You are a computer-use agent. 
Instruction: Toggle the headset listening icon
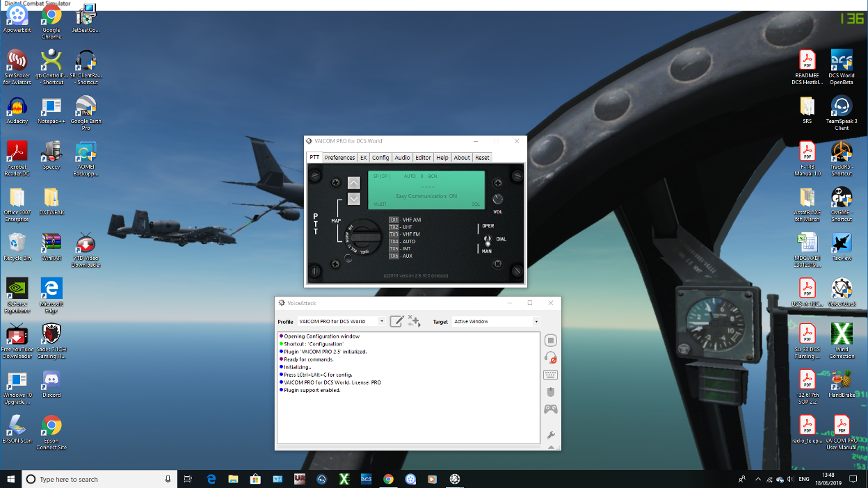pyautogui.click(x=550, y=357)
